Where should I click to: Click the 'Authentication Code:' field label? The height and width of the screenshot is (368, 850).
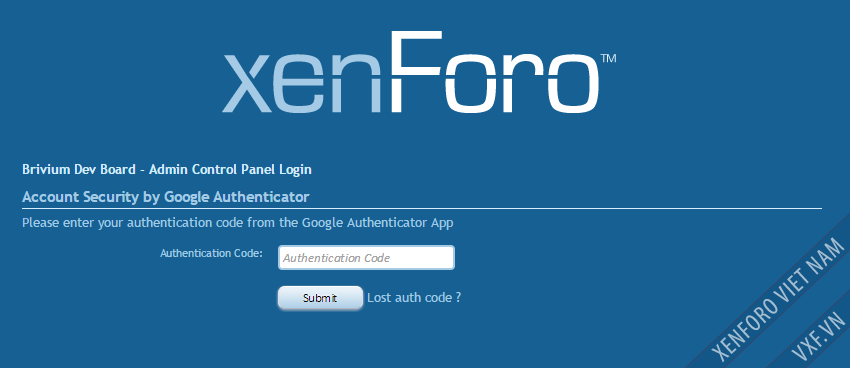point(211,253)
